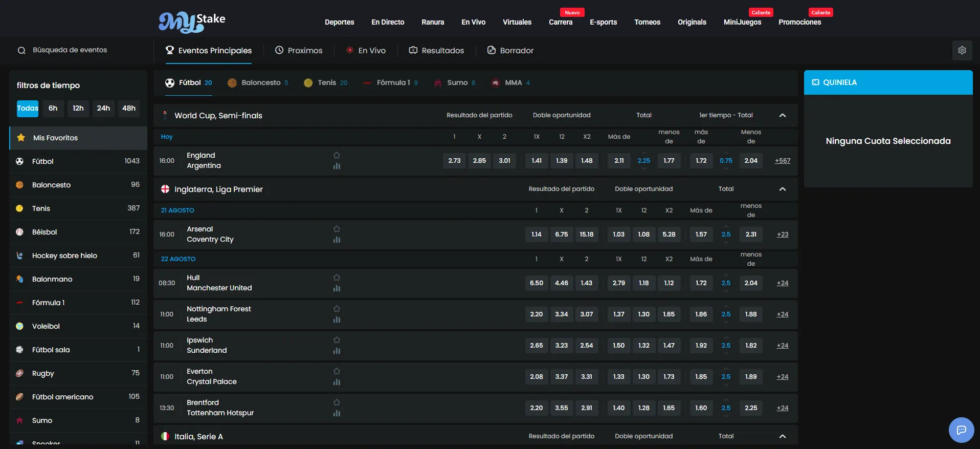Favorite the Nottingham Forest vs Leeds star

coord(337,309)
